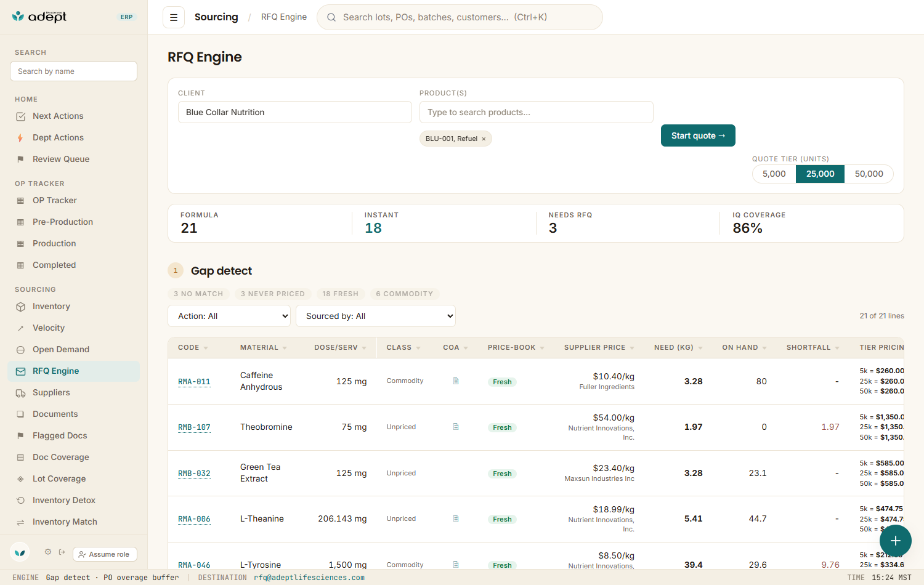The width and height of the screenshot is (924, 585).
Task: Click the Pre-Production sidebar icon
Action: point(20,222)
